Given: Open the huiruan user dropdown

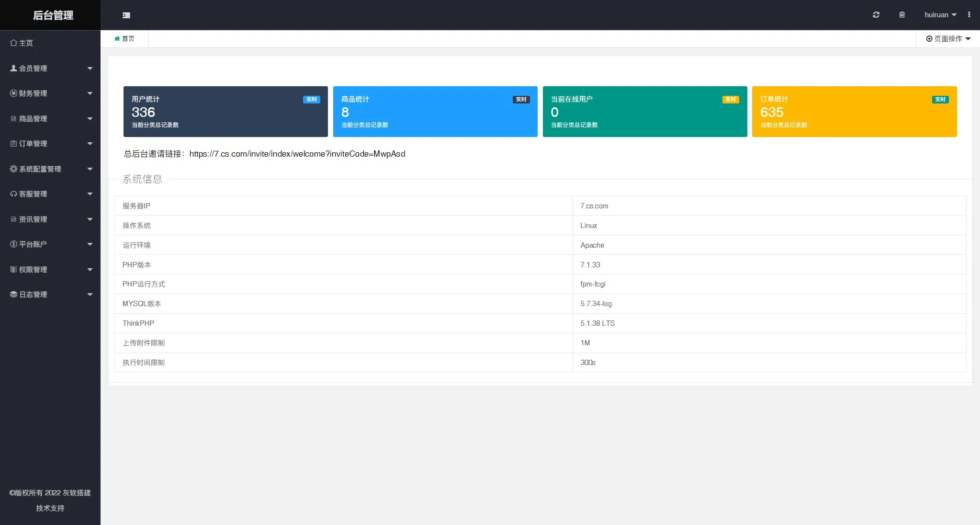Looking at the screenshot, I should 940,15.
